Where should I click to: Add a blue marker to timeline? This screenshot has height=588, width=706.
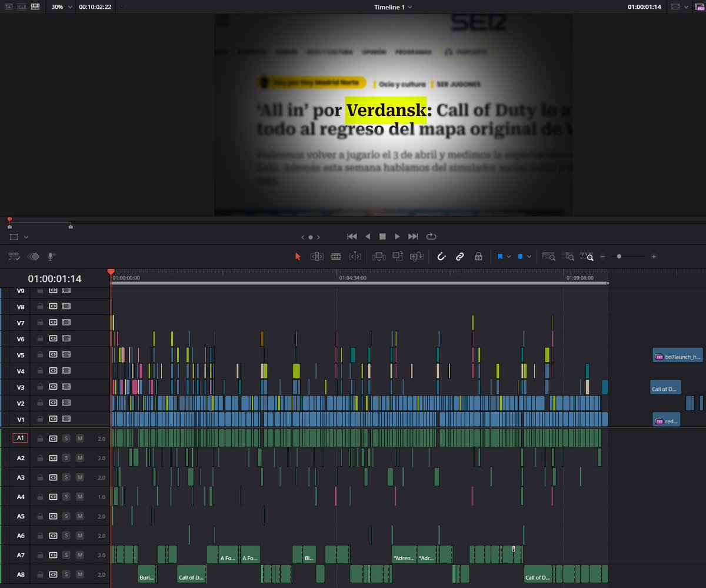pos(520,257)
